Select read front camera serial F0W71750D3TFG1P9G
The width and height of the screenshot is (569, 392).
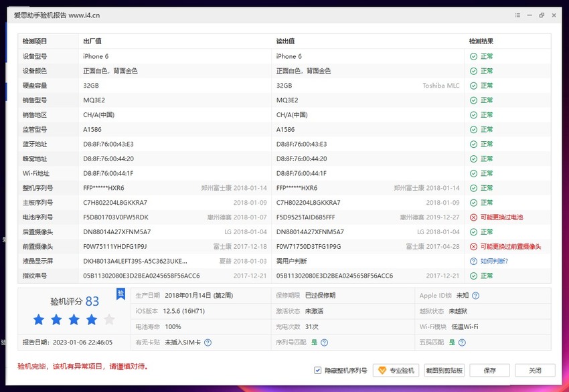[309, 247]
